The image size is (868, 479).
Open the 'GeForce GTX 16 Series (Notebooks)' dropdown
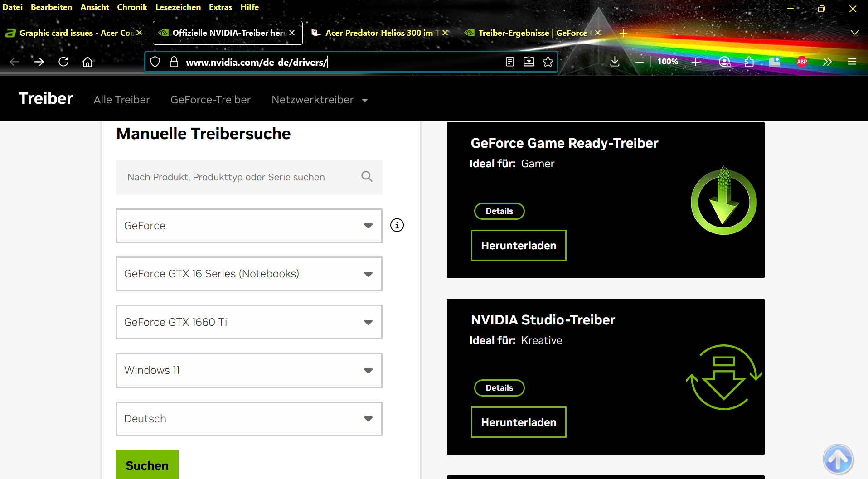coord(249,274)
